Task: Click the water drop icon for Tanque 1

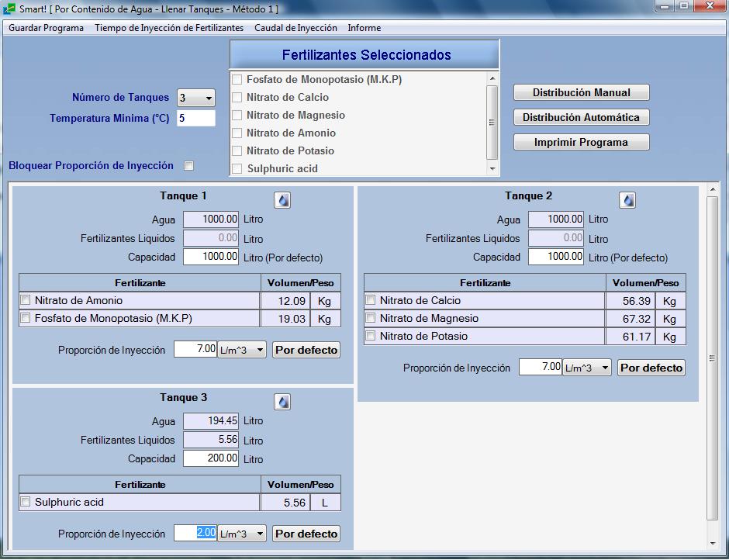Action: point(282,200)
